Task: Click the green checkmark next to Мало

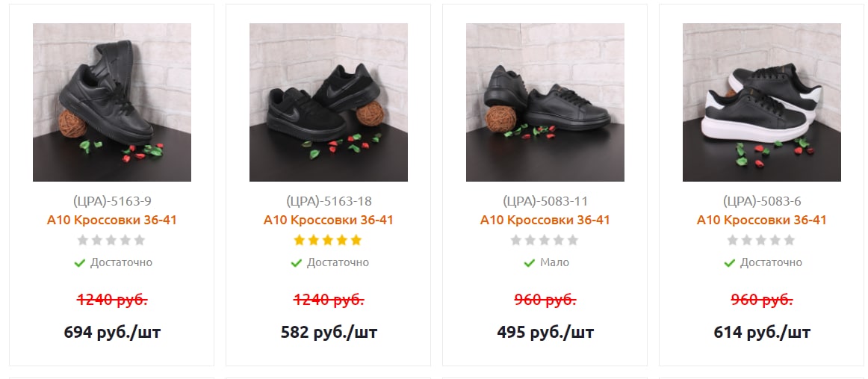Action: point(530,262)
